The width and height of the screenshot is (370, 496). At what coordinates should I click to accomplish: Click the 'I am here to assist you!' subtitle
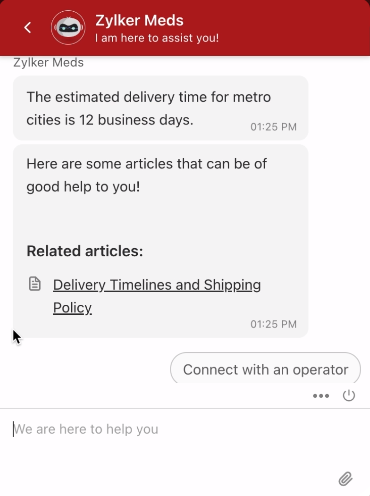pos(157,38)
